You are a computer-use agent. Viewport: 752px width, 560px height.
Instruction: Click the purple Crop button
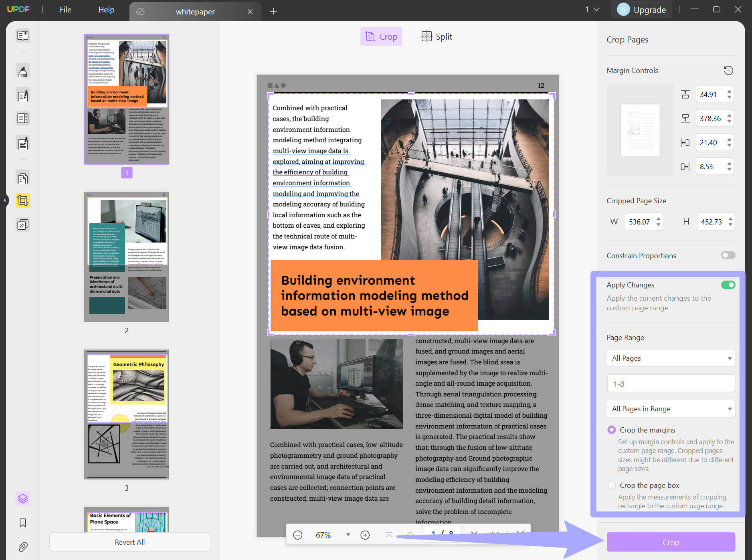tap(671, 542)
